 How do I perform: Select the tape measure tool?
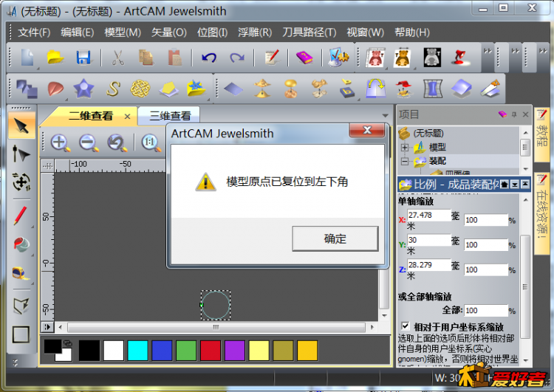21,273
